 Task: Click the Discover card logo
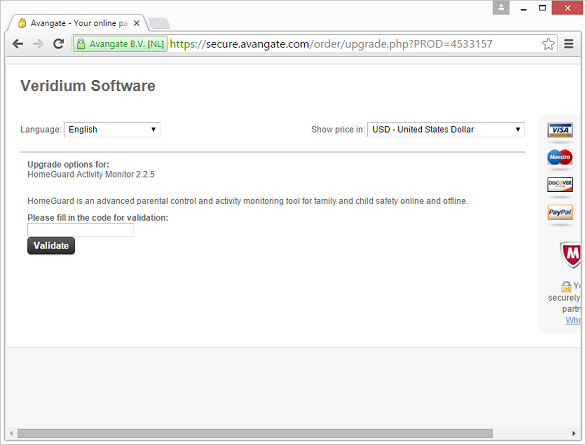[560, 185]
